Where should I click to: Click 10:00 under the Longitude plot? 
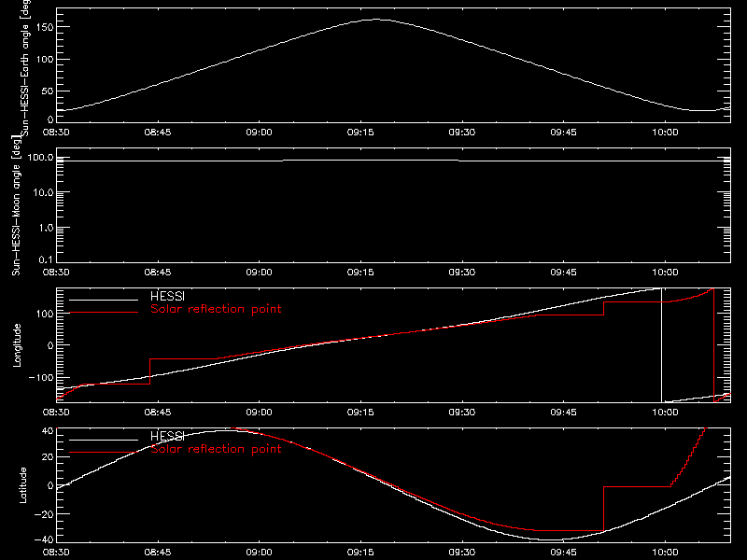pyautogui.click(x=665, y=412)
